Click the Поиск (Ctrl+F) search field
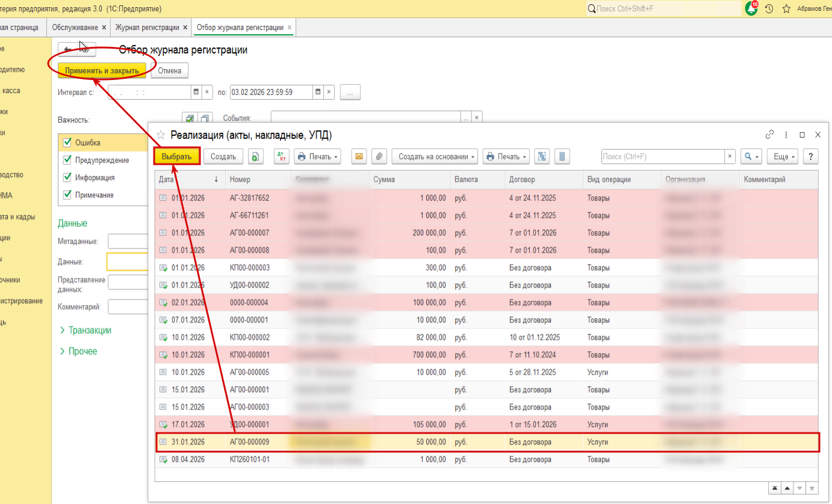 pos(662,156)
